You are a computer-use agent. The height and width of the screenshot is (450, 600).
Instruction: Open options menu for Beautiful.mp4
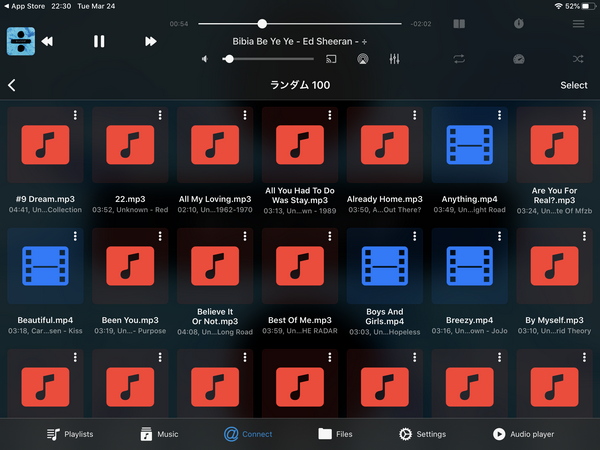[75, 236]
